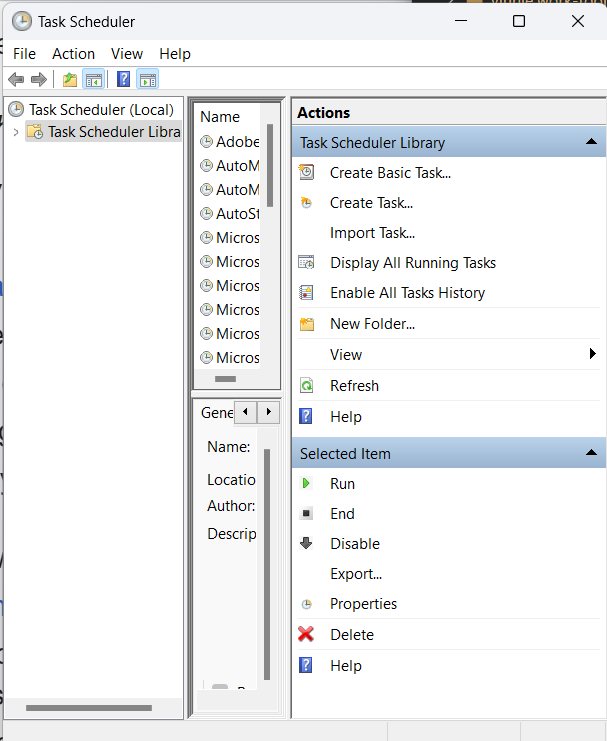Click the blue Help toolbar icon

coord(123,80)
